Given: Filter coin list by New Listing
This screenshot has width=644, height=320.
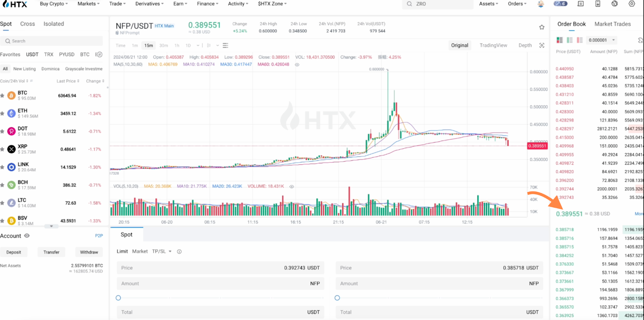Looking at the screenshot, I should tap(25, 69).
